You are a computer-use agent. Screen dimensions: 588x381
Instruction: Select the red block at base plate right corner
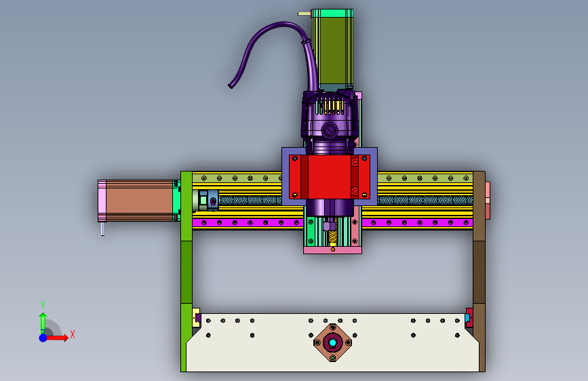469,318
